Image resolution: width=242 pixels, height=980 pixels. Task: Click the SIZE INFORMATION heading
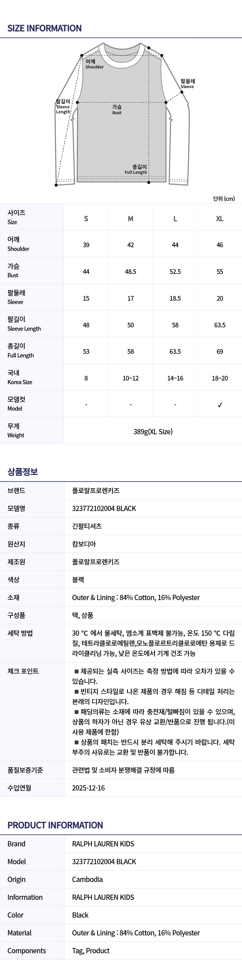pos(45,28)
